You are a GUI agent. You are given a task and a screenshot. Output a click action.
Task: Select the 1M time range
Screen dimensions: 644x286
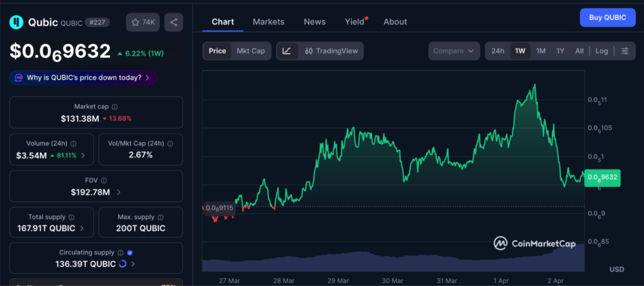coord(540,51)
